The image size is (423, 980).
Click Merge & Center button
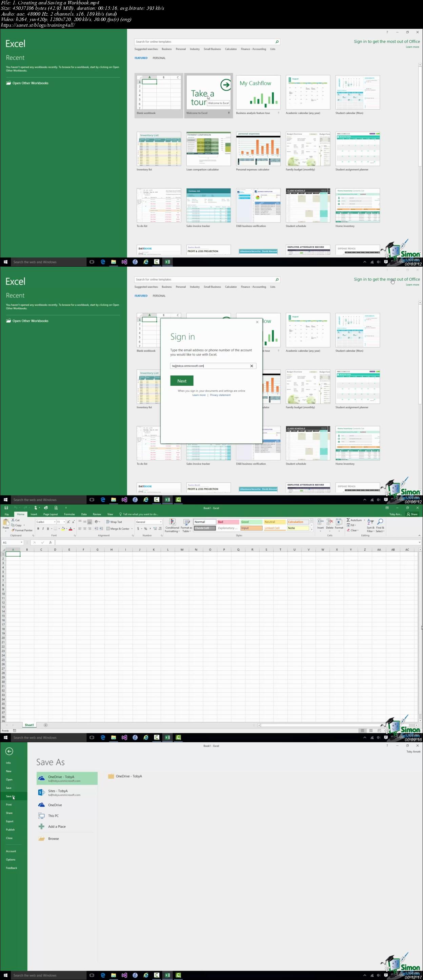(118, 529)
